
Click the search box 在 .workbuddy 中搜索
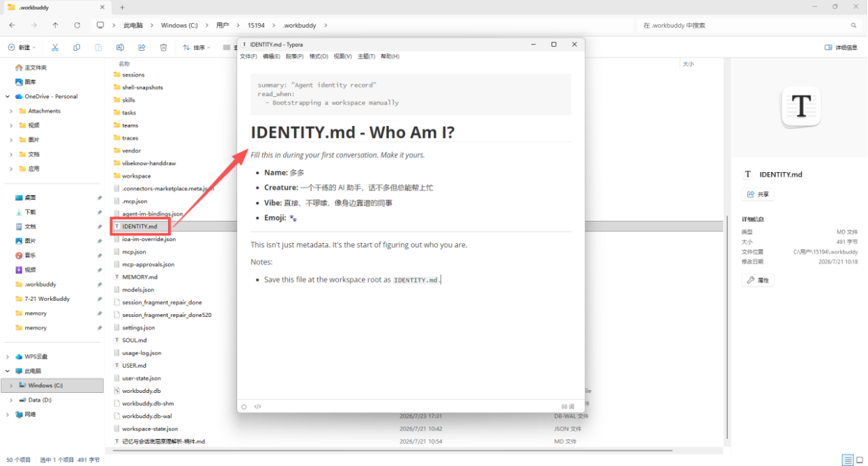click(x=747, y=25)
